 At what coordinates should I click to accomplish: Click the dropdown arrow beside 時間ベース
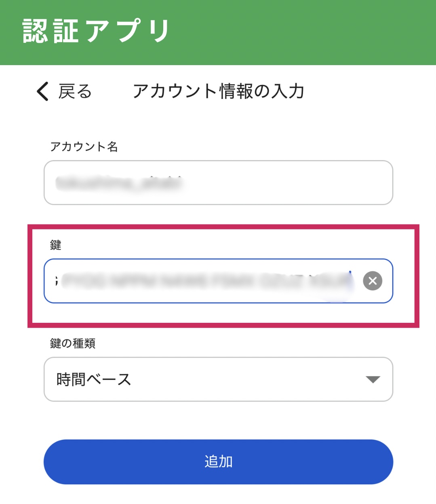point(372,379)
